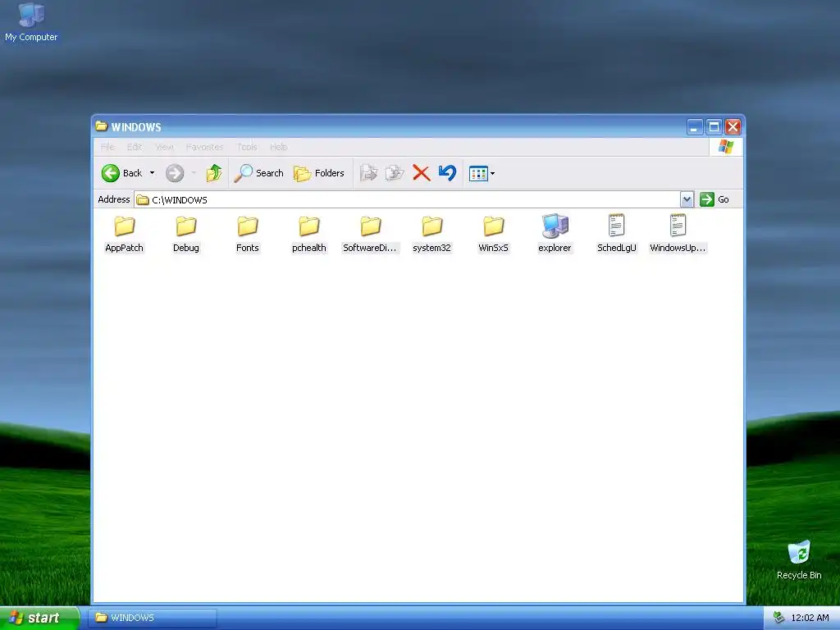This screenshot has width=840, height=630.
Task: Click the Copy To toolbar icon
Action: [395, 173]
